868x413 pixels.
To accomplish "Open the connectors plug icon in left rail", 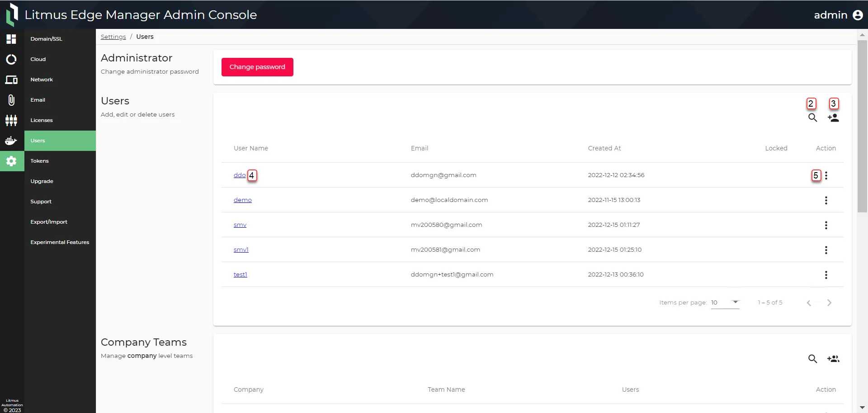I will pos(11,120).
